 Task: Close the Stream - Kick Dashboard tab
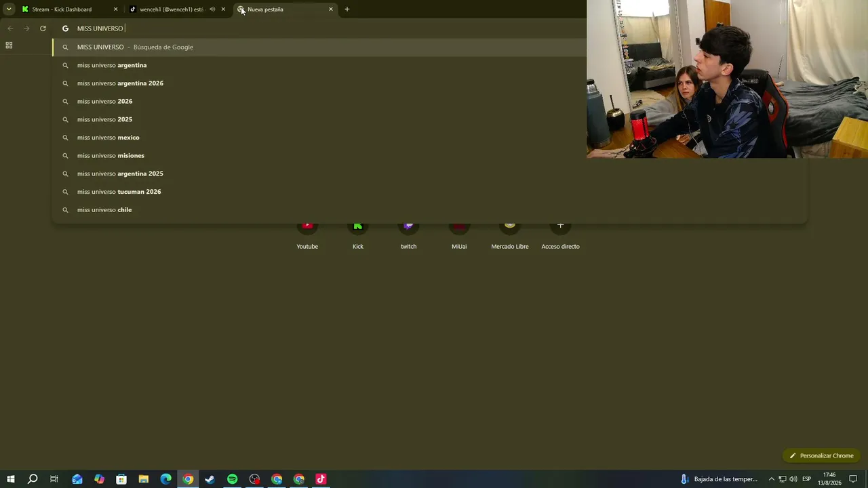pyautogui.click(x=115, y=9)
